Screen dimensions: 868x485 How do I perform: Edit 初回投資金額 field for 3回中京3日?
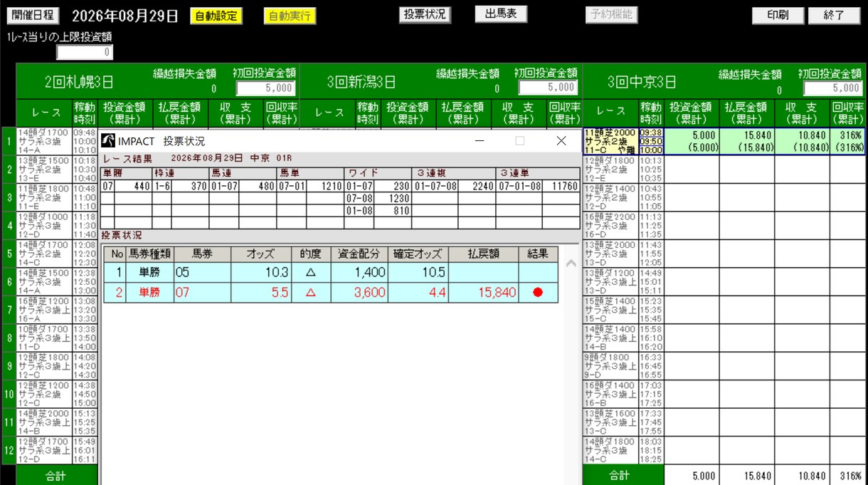(x=832, y=88)
